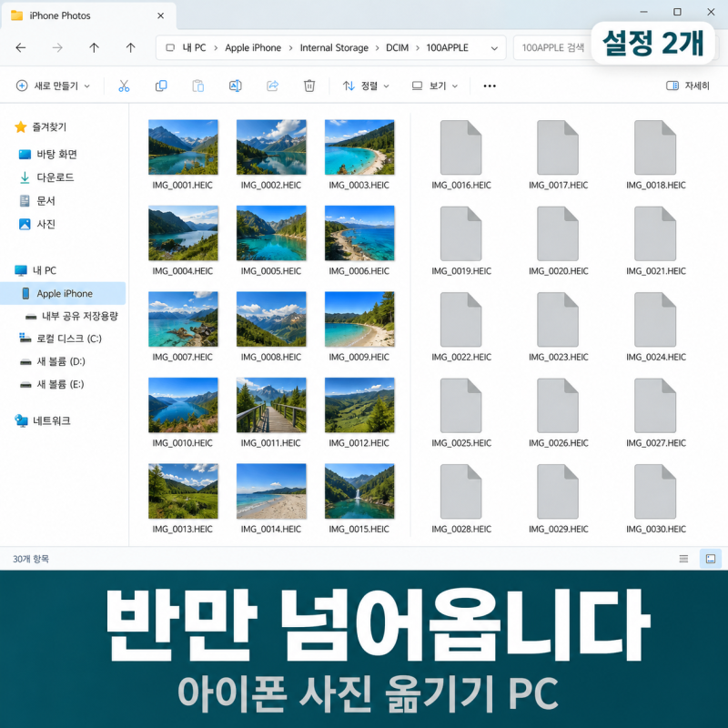The image size is (728, 728).
Task: Open 새 볼륨 (D:) drive
Action: [53, 361]
